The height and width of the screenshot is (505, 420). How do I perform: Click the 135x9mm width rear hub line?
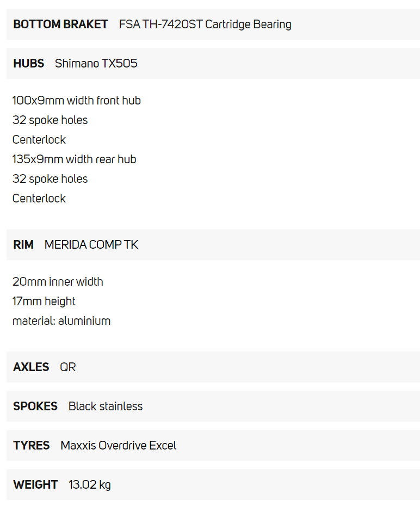74,159
